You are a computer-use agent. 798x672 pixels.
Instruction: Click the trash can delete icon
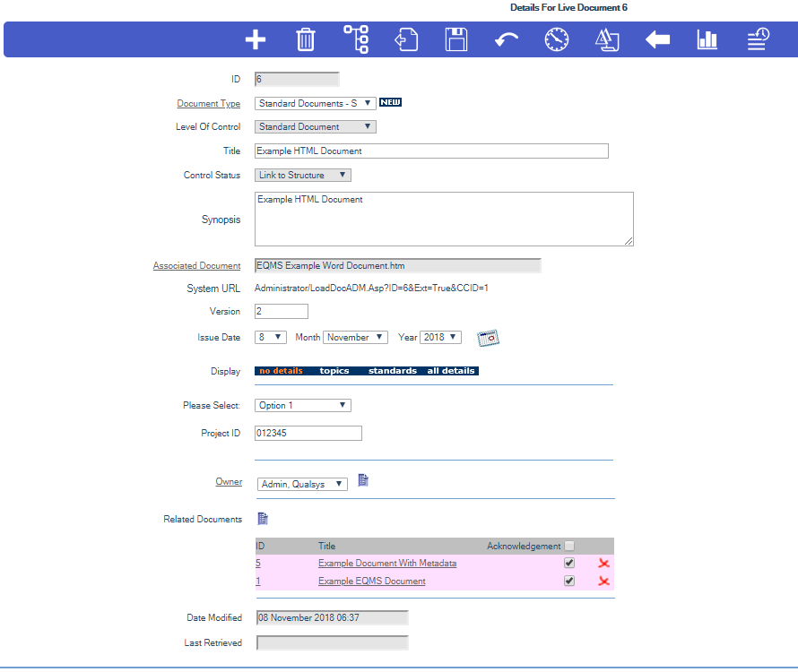click(306, 39)
